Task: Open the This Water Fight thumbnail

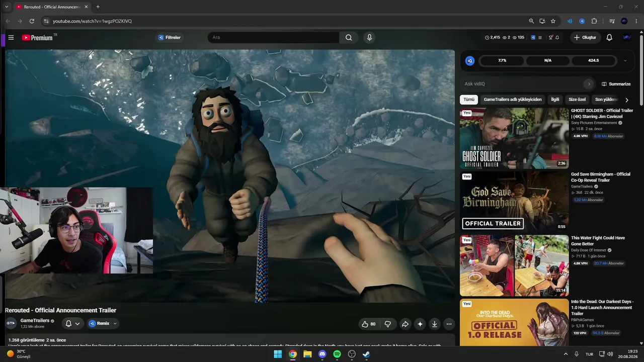Action: click(514, 265)
